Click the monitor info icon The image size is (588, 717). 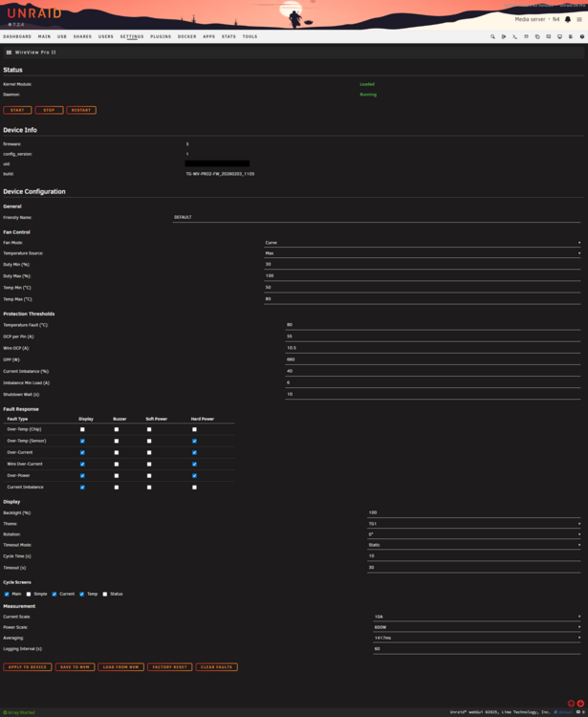click(559, 36)
